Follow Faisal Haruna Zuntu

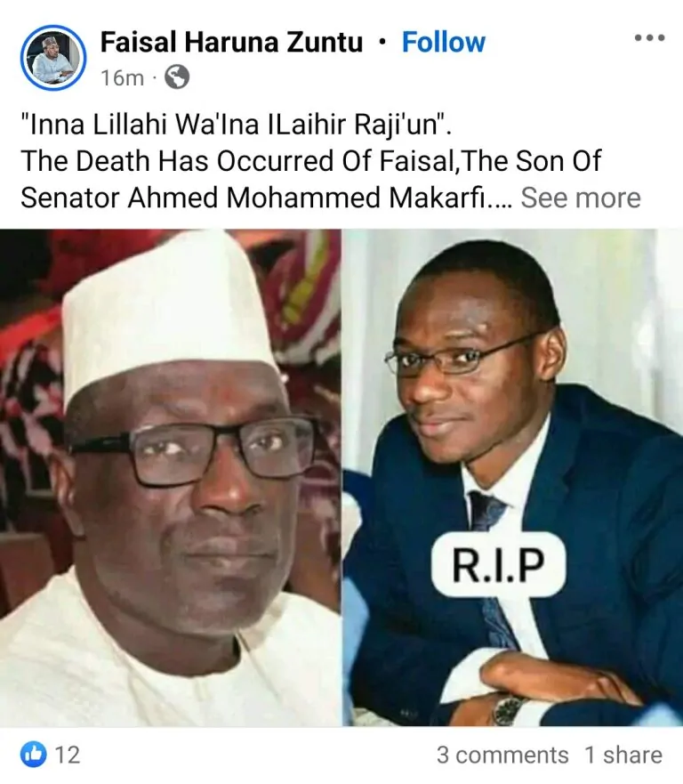click(x=443, y=42)
